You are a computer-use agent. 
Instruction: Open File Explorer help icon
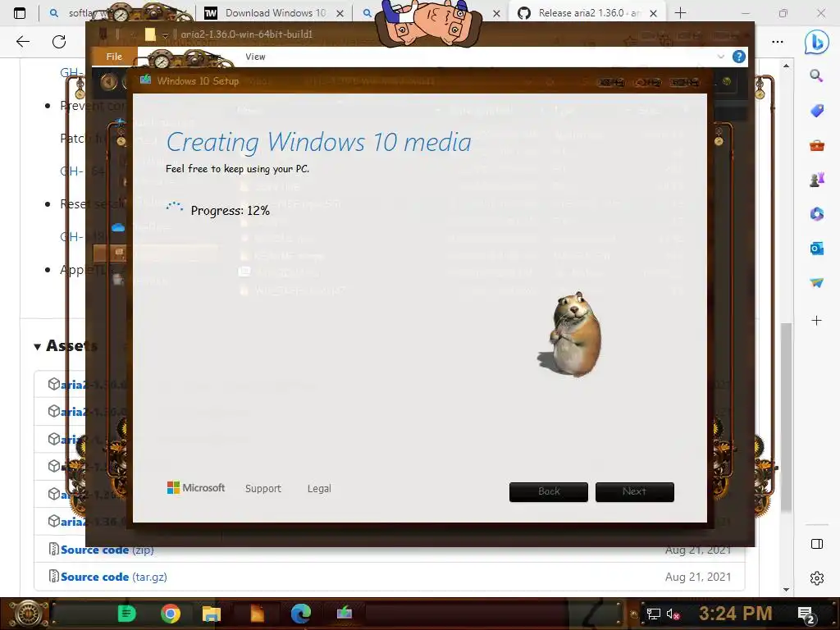739,57
